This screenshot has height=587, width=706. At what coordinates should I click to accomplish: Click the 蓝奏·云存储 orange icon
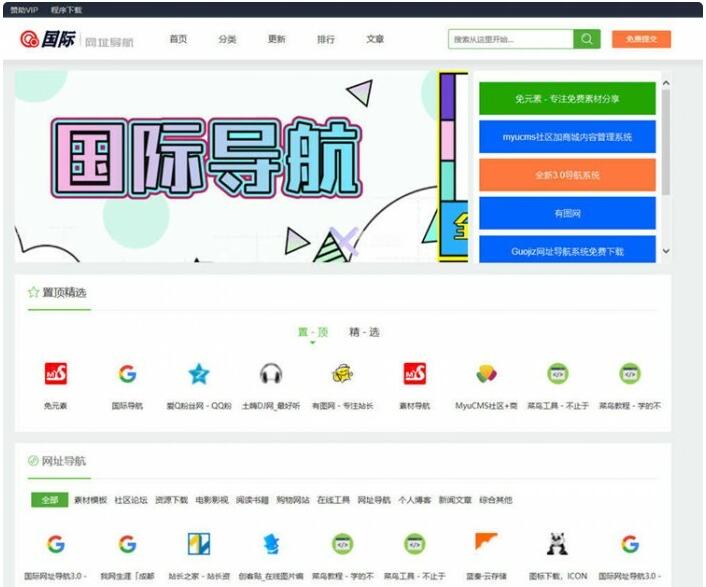pyautogui.click(x=486, y=544)
